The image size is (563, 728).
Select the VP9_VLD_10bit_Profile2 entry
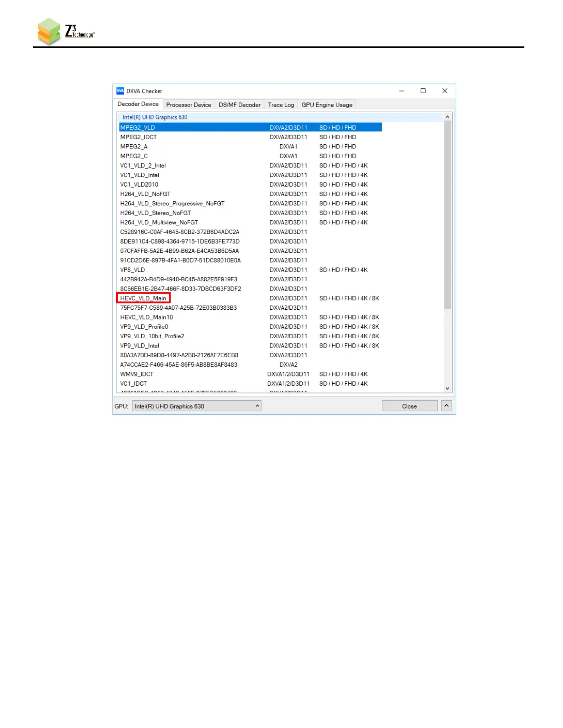click(250, 336)
